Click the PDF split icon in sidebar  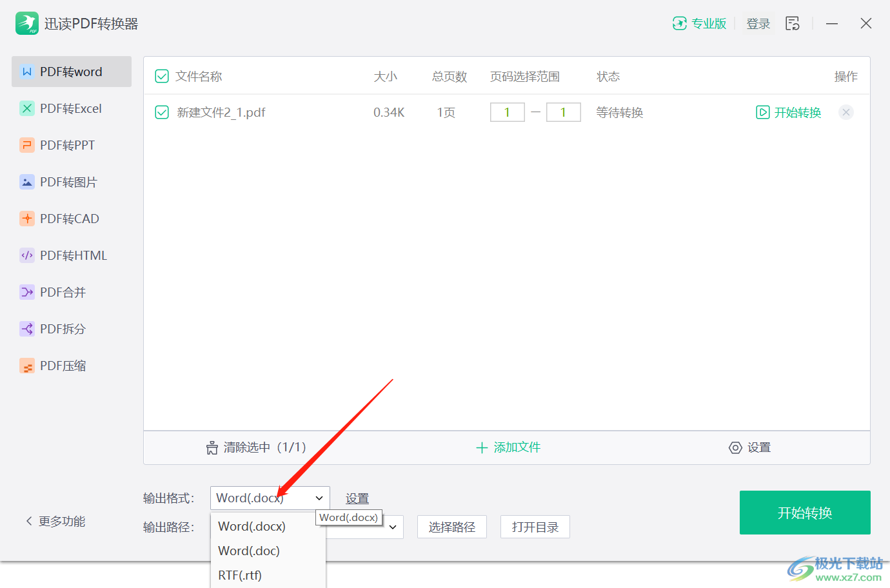[x=27, y=329]
